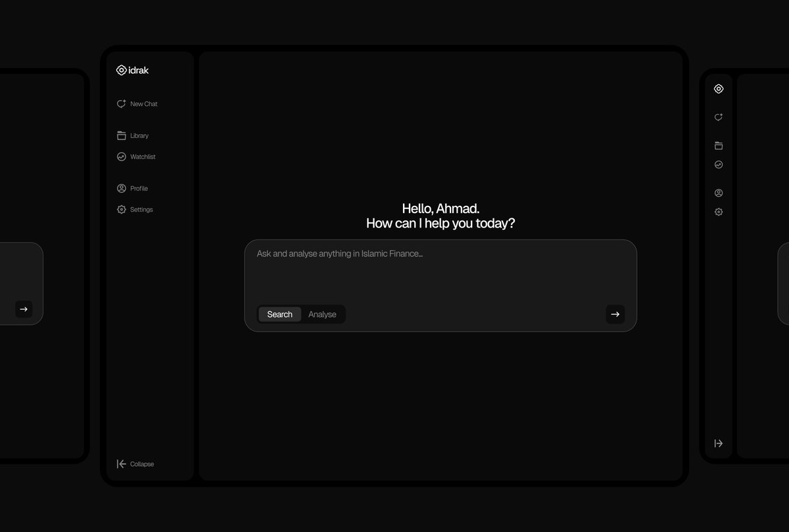
Task: Click the idrak logo icon
Action: (122, 70)
